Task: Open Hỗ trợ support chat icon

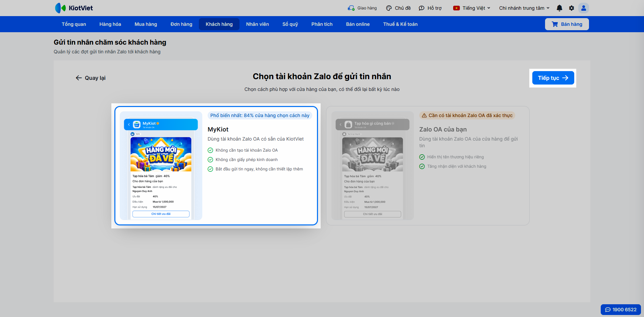Action: coord(422,8)
